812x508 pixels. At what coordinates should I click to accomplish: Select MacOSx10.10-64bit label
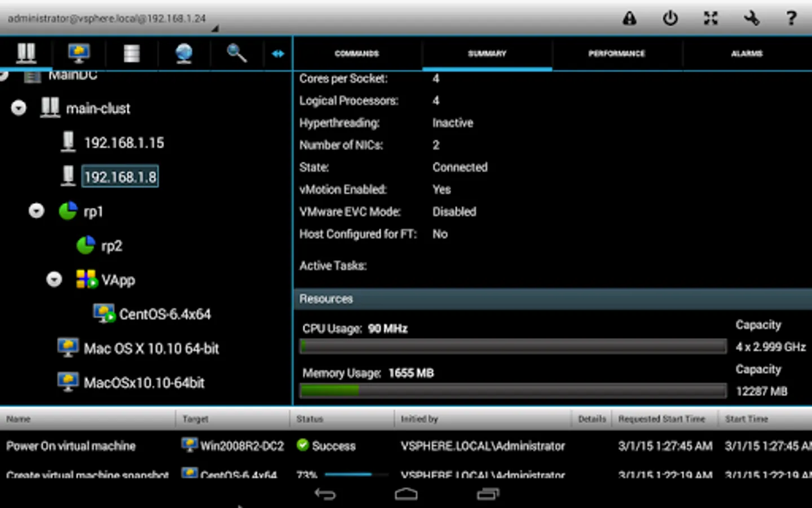pyautogui.click(x=144, y=383)
